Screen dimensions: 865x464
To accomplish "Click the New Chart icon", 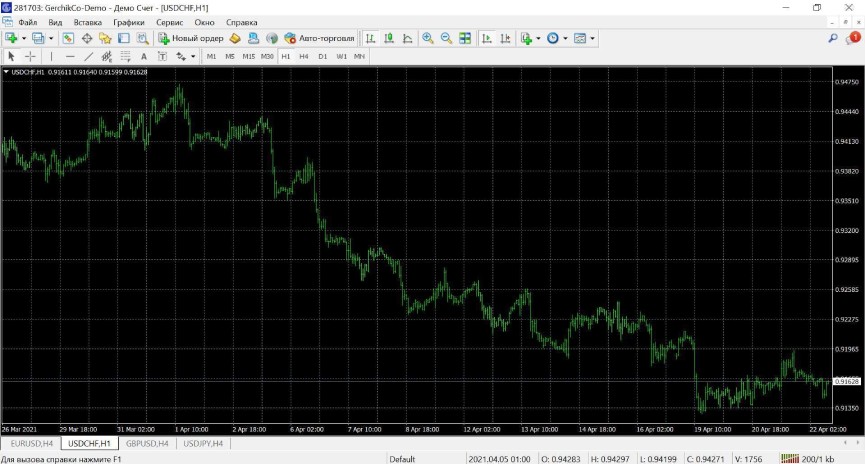I will click(11, 38).
